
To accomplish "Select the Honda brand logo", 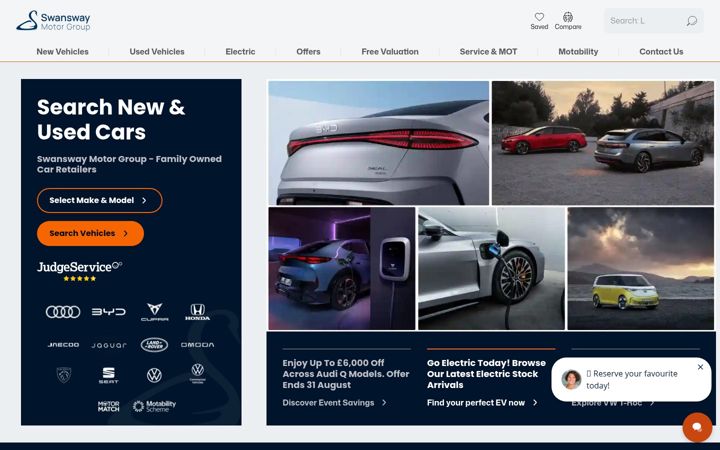I will (x=197, y=312).
